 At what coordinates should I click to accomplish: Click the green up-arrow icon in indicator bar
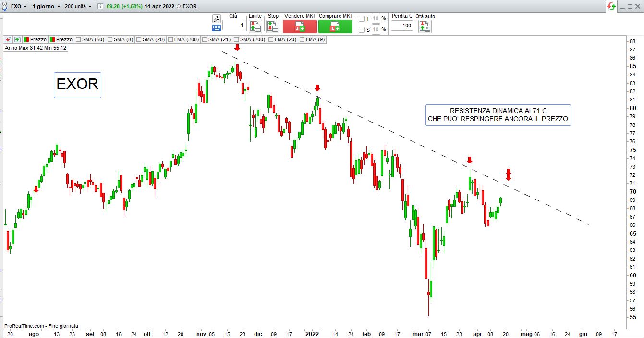[17, 39]
